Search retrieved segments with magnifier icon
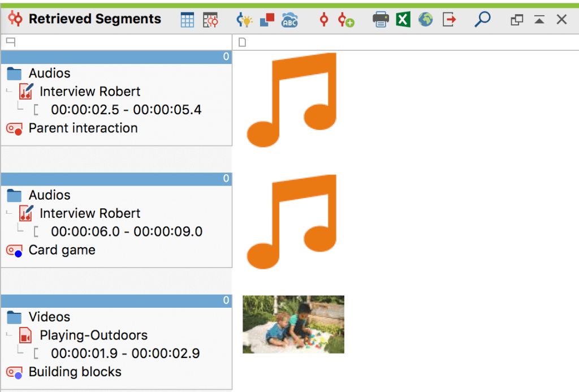 pos(482,20)
